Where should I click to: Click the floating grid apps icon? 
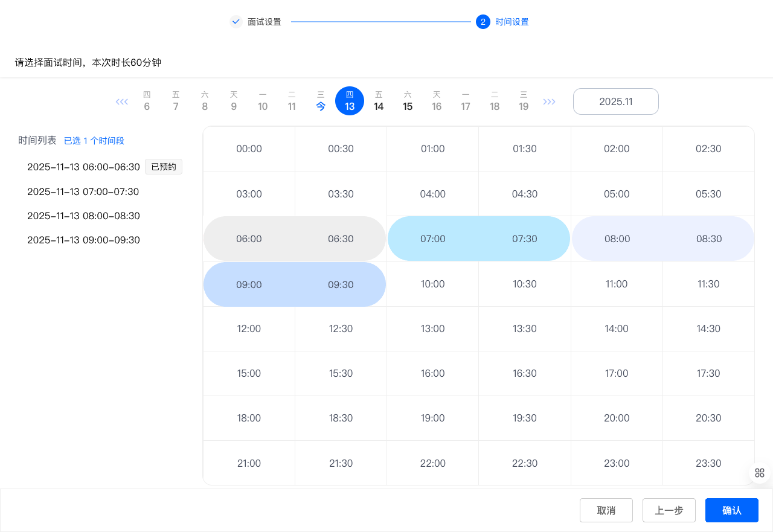point(760,473)
